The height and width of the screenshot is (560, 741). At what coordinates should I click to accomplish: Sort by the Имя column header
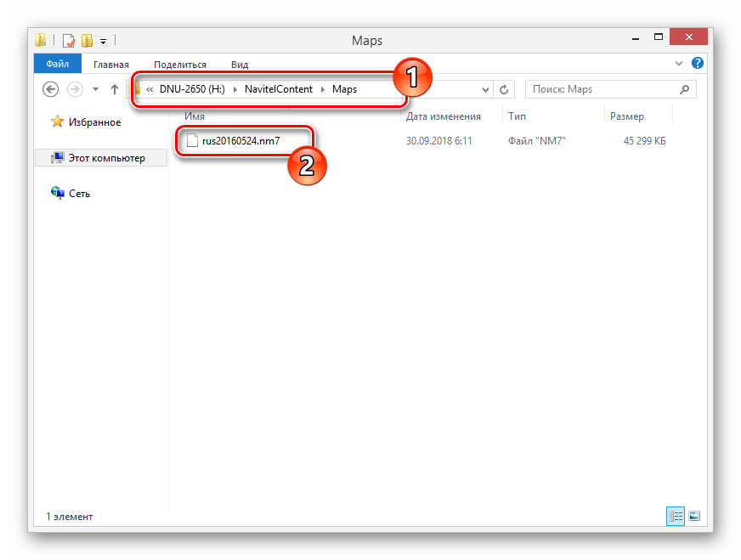[195, 116]
